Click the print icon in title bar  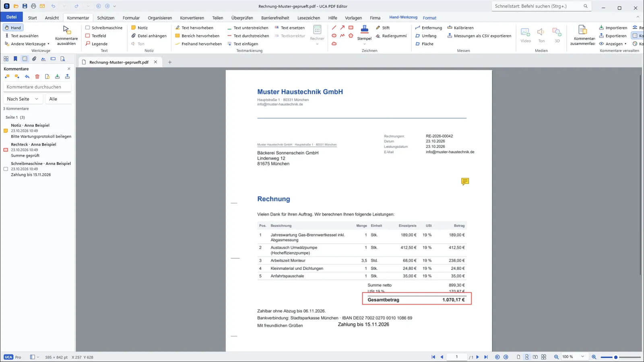(x=33, y=6)
